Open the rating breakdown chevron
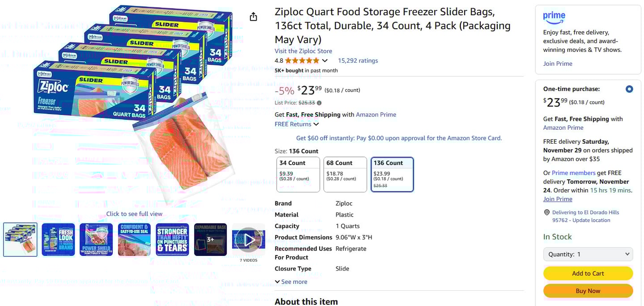 325,61
